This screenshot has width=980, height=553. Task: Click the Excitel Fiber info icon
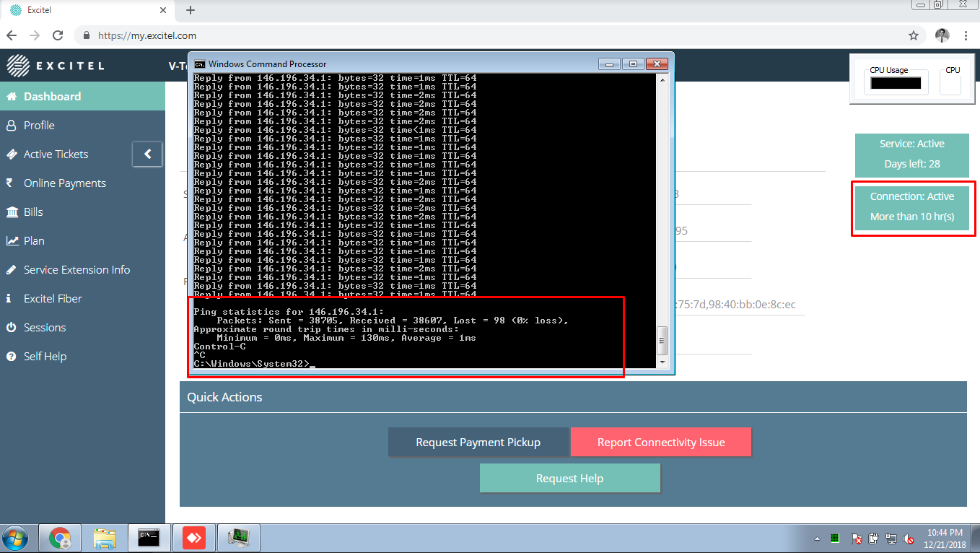point(9,299)
